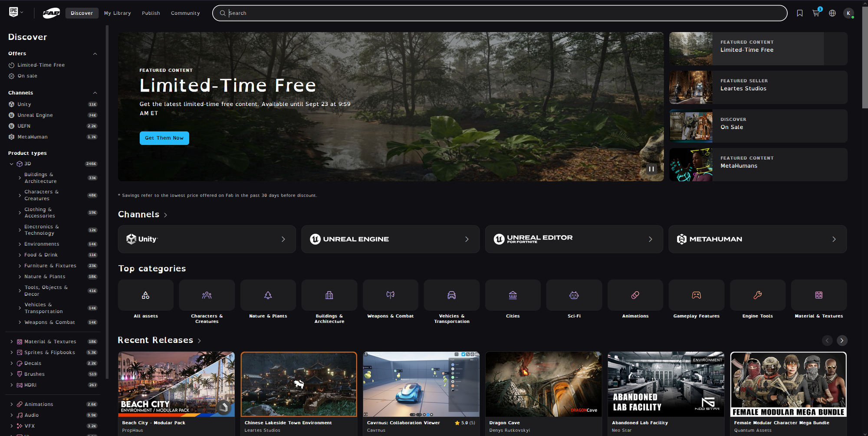Viewport: 868px width, 436px height.
Task: Open the Engine Tools category tile
Action: tap(758, 295)
